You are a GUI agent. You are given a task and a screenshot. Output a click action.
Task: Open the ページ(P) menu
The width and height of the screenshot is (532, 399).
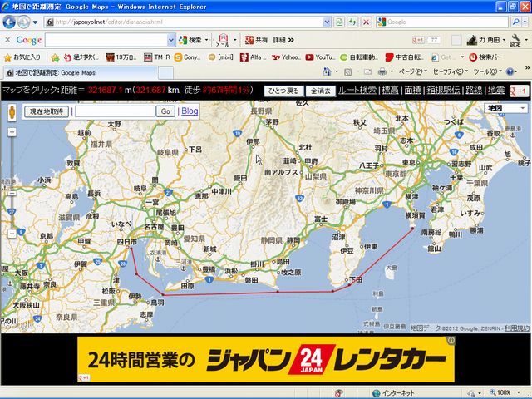[x=412, y=71]
